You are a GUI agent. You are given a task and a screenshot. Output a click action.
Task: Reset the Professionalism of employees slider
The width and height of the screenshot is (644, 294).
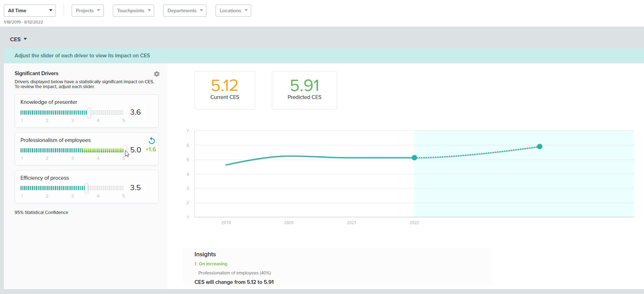pyautogui.click(x=152, y=141)
